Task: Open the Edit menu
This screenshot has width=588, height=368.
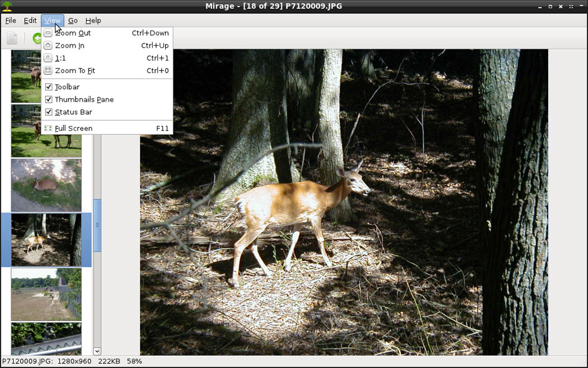Action: pos(30,21)
